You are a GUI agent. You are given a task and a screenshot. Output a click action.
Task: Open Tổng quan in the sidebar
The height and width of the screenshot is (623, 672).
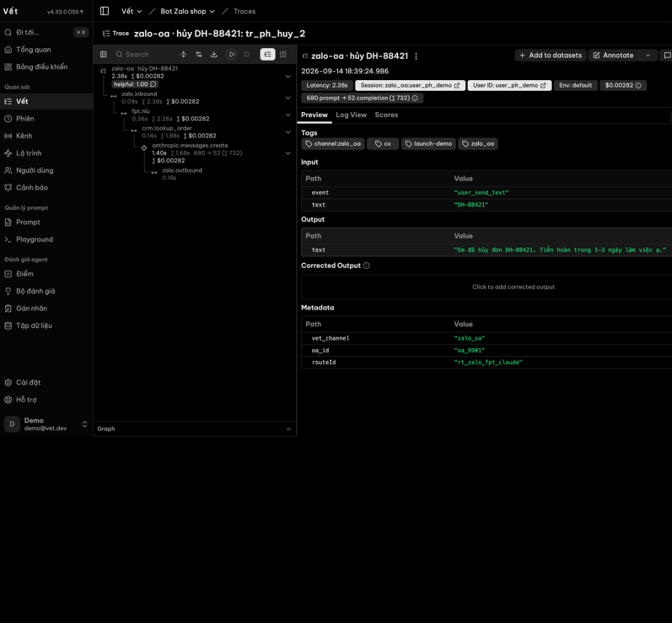pyautogui.click(x=46, y=50)
